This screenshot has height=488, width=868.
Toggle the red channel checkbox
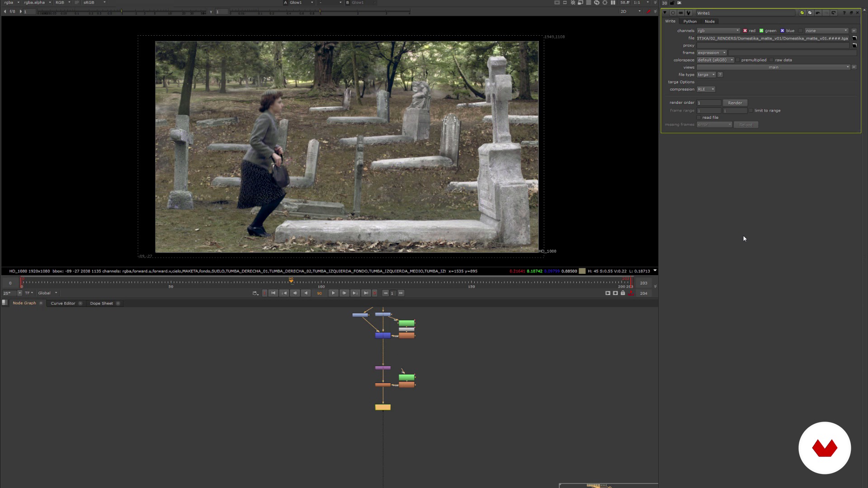tap(745, 31)
